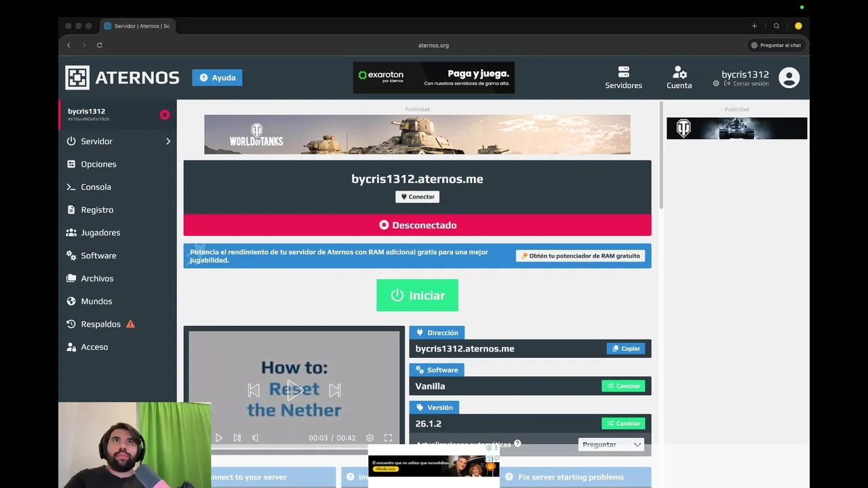
Task: Click the Vanilla software name text
Action: pos(430,386)
